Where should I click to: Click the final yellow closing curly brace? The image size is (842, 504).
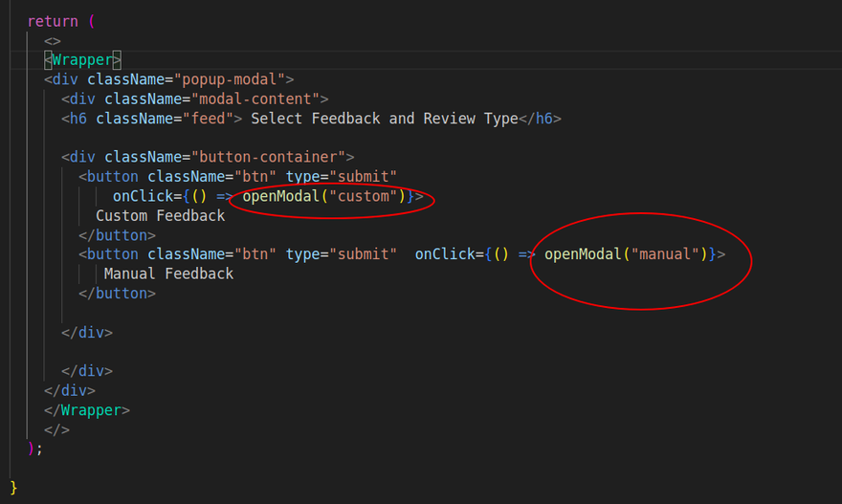tap(13, 487)
